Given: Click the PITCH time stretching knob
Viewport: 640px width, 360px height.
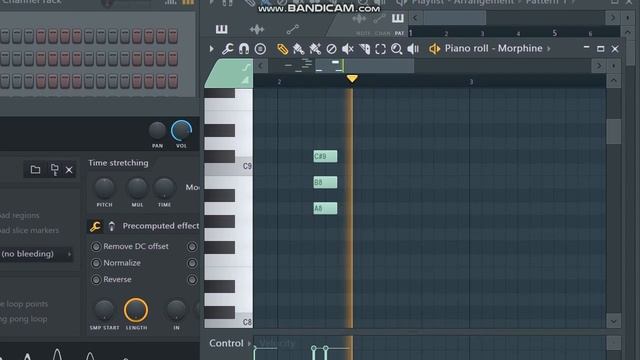Looking at the screenshot, I should (x=104, y=188).
